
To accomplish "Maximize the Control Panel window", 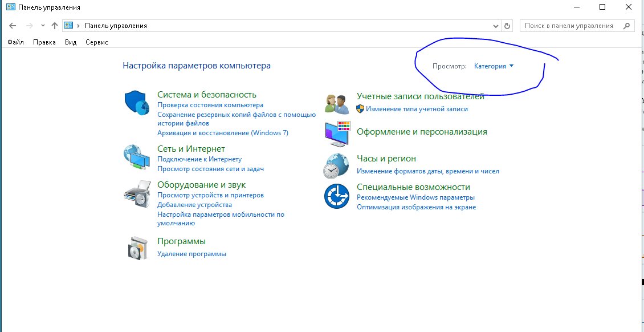I will point(602,7).
